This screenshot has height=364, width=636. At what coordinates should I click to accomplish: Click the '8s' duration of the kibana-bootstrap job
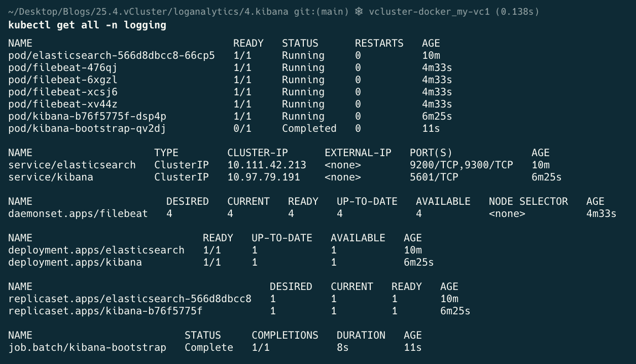point(343,347)
